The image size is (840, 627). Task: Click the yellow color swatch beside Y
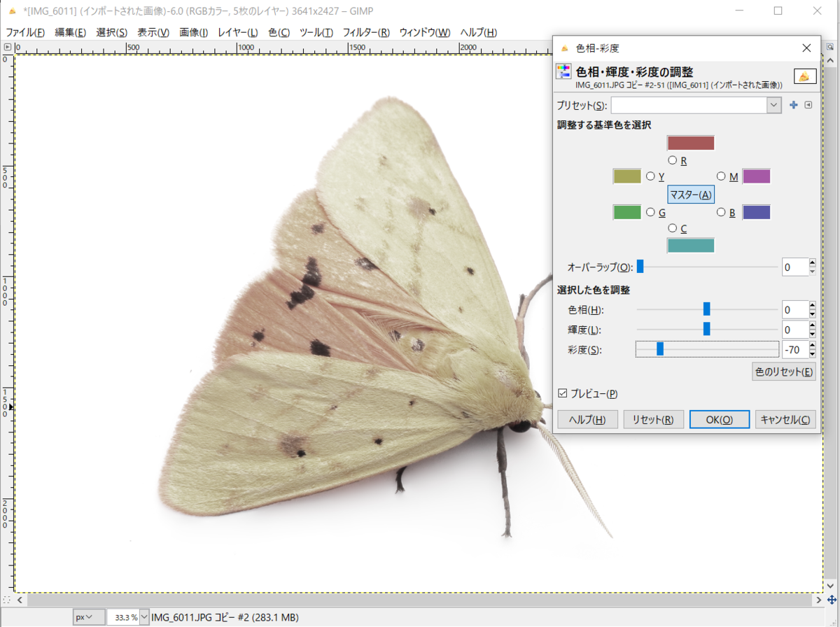[627, 176]
